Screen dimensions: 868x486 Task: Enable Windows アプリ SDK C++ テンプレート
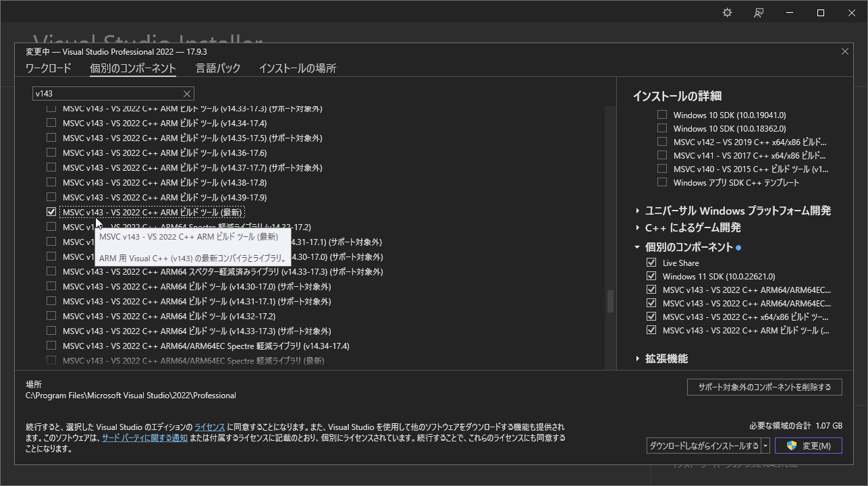(x=662, y=182)
